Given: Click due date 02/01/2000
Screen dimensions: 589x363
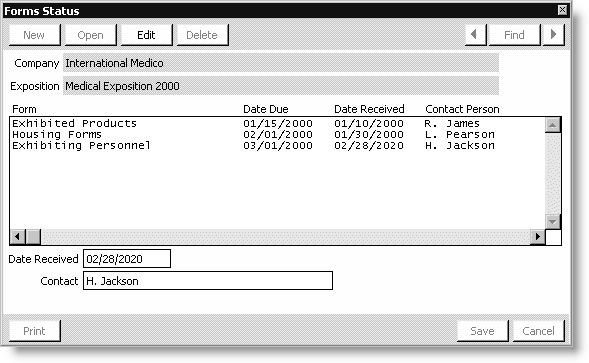Looking at the screenshot, I should pyautogui.click(x=278, y=135).
